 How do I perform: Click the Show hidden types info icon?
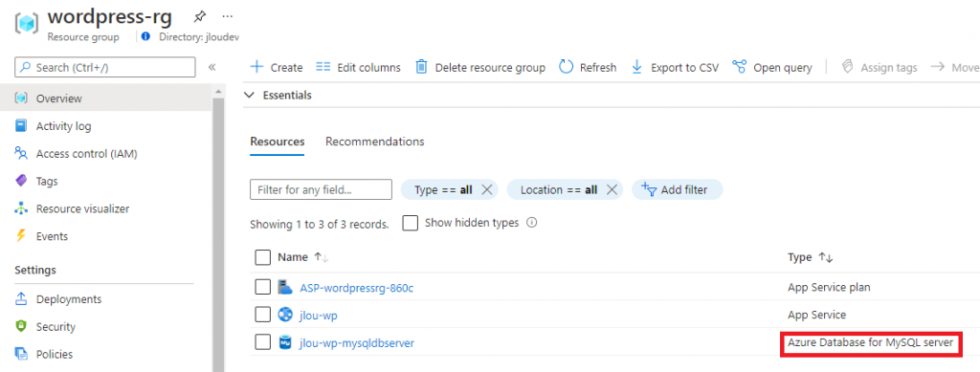tap(532, 222)
